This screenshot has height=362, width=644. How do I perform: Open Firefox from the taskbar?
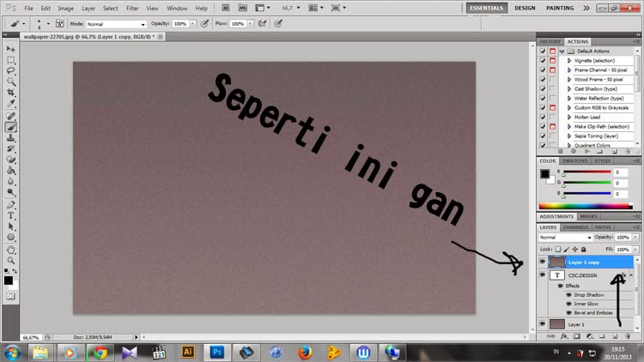point(304,352)
